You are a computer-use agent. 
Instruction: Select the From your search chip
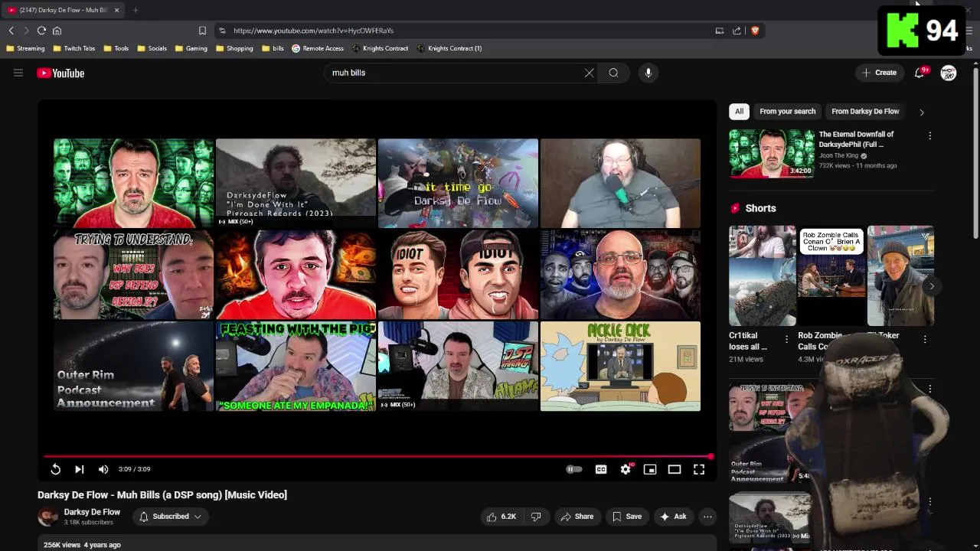coord(787,112)
